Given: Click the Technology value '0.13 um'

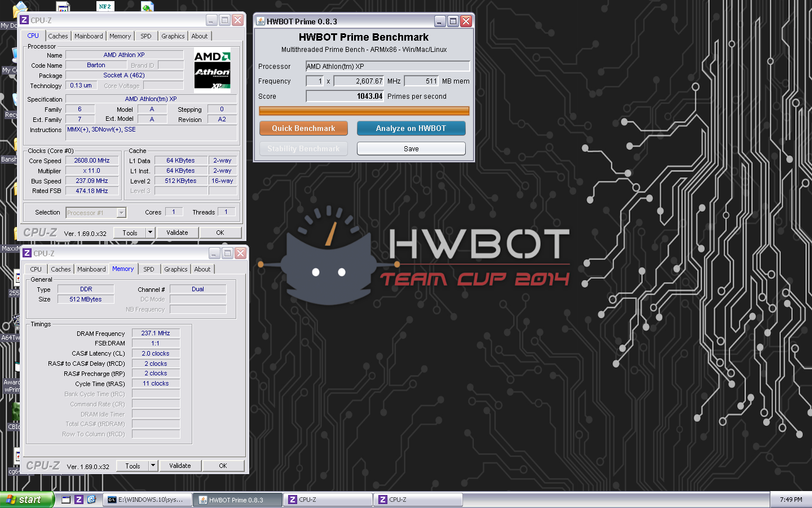Looking at the screenshot, I should pyautogui.click(x=81, y=86).
